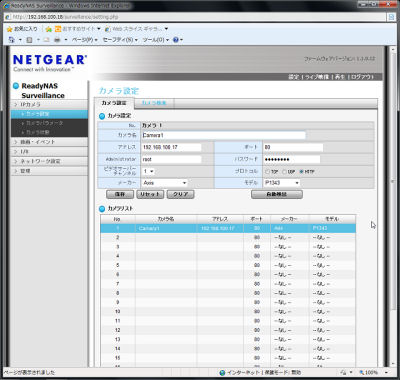Switch to the カメラ検索 tab
The height and width of the screenshot is (380, 400).
point(154,103)
